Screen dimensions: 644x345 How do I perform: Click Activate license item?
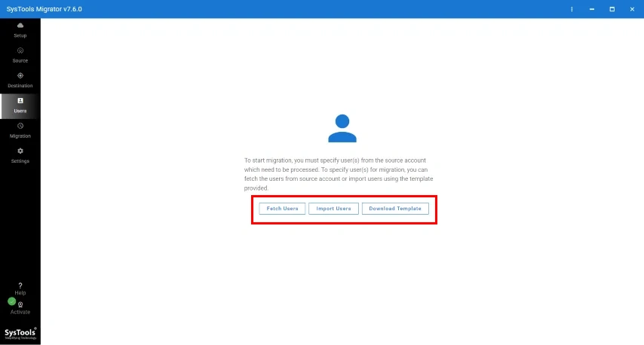[x=20, y=308]
